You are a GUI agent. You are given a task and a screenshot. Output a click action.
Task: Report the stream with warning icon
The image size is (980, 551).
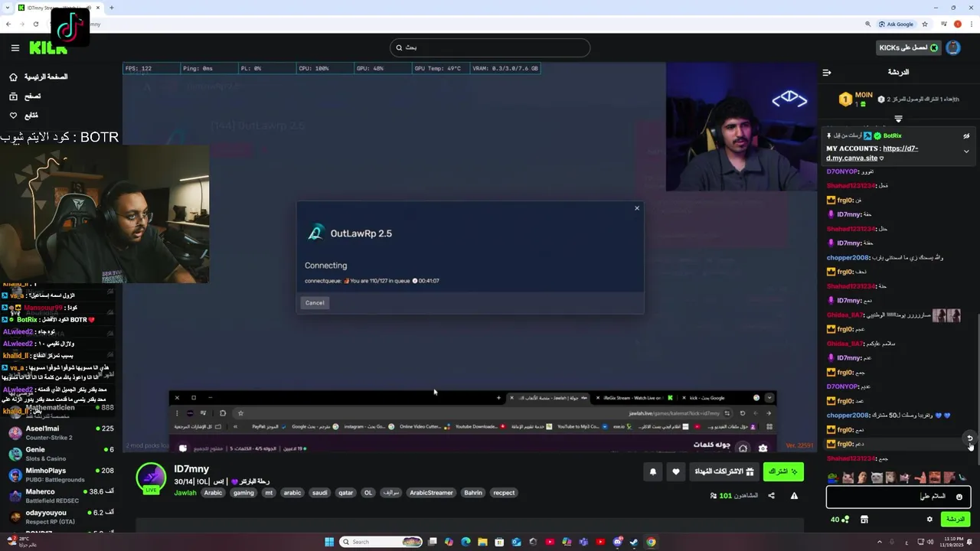pyautogui.click(x=794, y=496)
